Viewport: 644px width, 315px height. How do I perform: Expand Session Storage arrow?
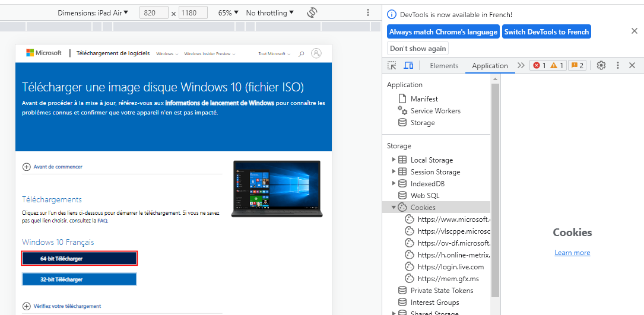(x=394, y=171)
